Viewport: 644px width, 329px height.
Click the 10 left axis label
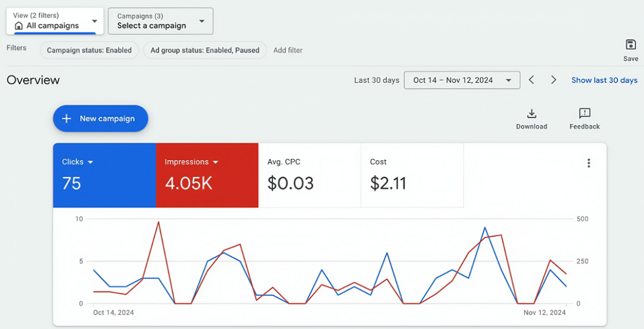coord(79,218)
